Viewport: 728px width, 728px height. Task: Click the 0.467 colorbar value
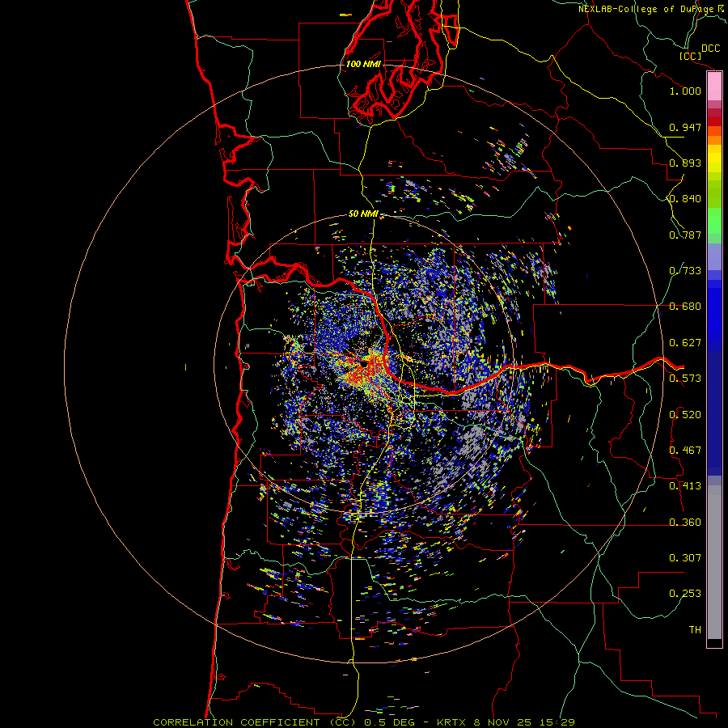pyautogui.click(x=685, y=451)
